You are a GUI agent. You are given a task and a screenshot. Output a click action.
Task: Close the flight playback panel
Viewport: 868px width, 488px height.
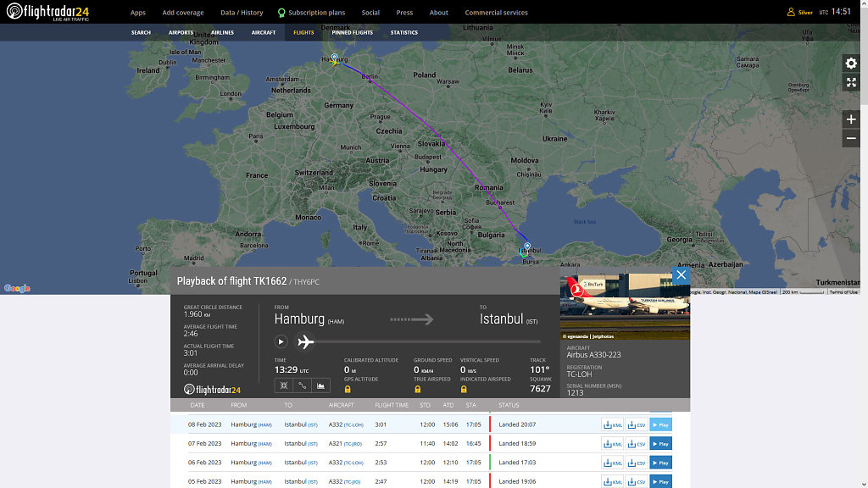[x=681, y=275]
